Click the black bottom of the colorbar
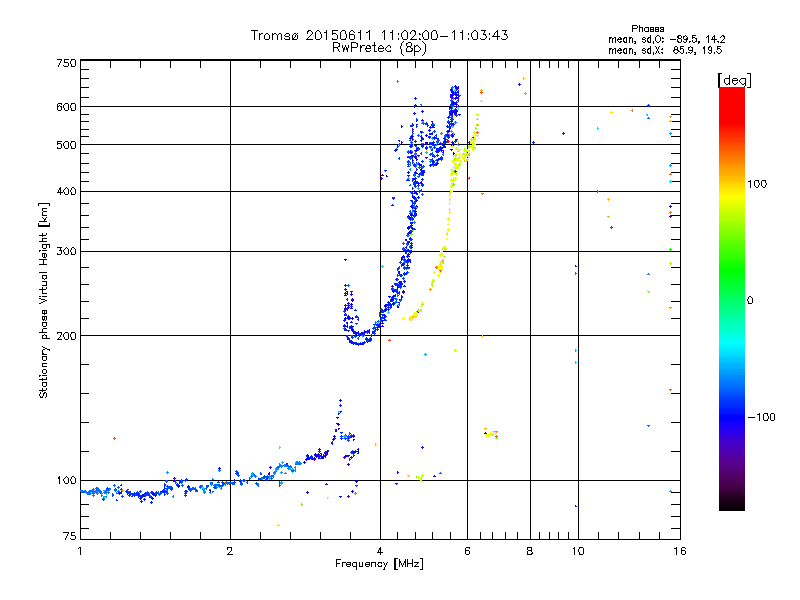Viewport: 800px width, 600px height. pos(732,503)
